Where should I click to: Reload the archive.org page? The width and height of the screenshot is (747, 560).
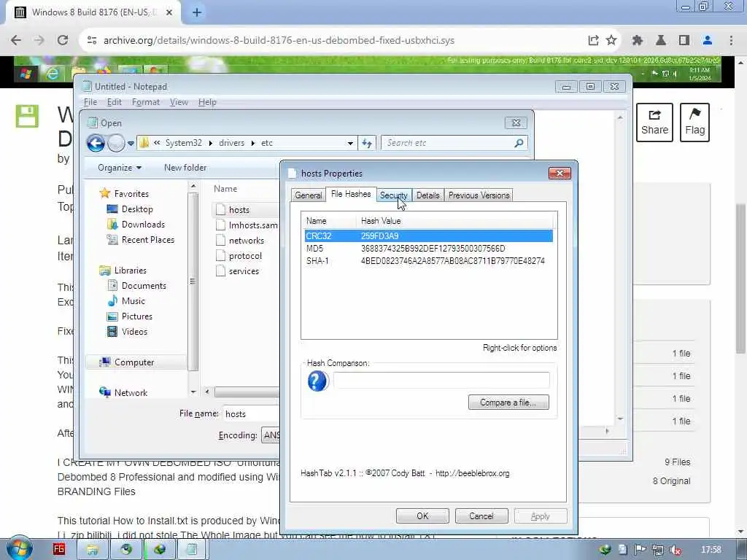[63, 41]
